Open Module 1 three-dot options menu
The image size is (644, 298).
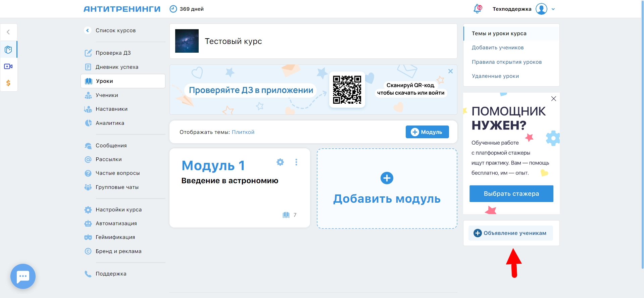[296, 162]
